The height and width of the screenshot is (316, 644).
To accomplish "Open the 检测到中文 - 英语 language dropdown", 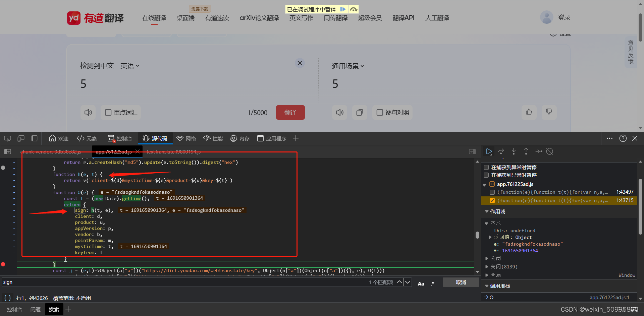I will coord(110,66).
